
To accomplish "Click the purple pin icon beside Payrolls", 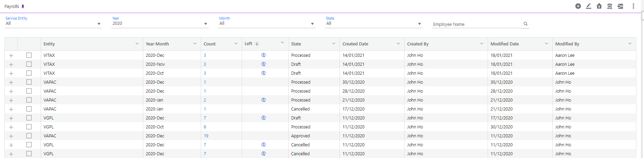I will click(23, 7).
